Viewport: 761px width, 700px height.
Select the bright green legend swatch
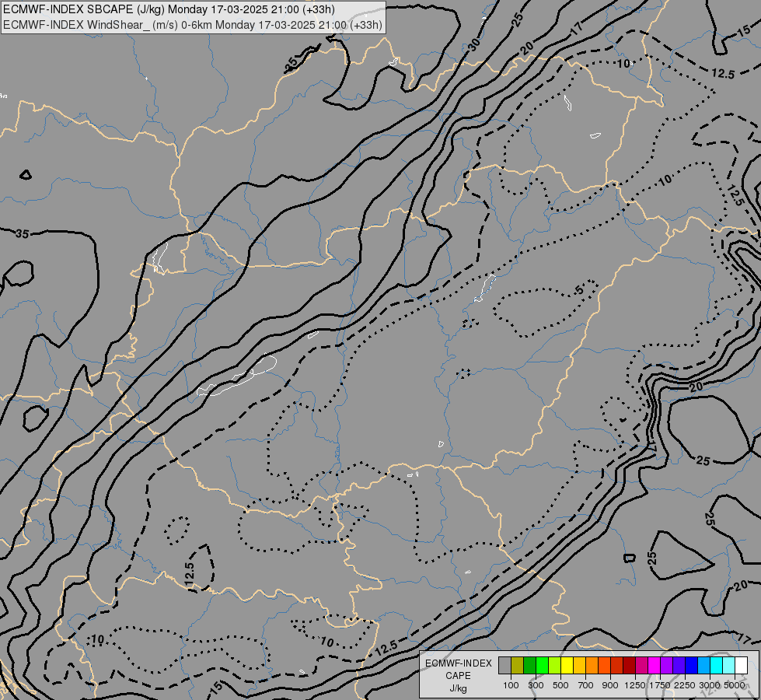pyautogui.click(x=542, y=666)
